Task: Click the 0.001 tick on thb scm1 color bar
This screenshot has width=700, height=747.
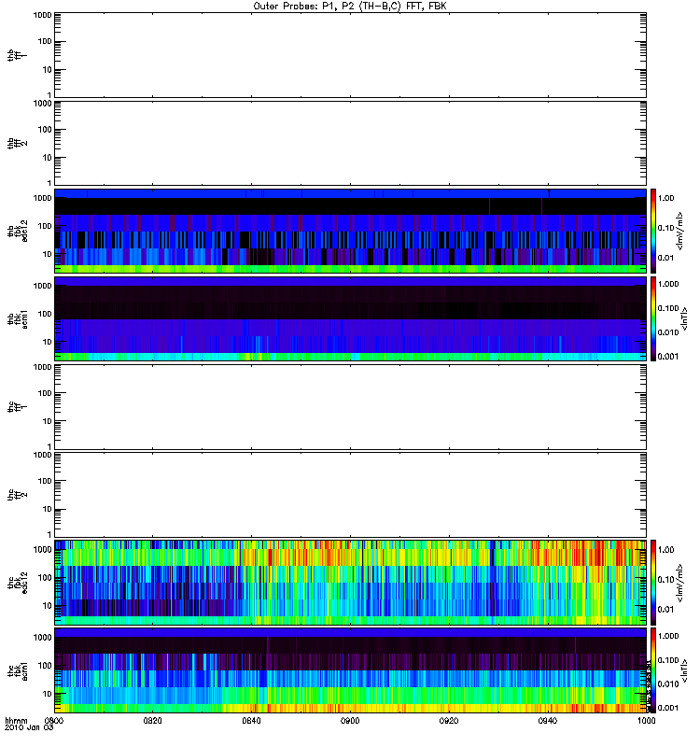Action: tap(668, 357)
